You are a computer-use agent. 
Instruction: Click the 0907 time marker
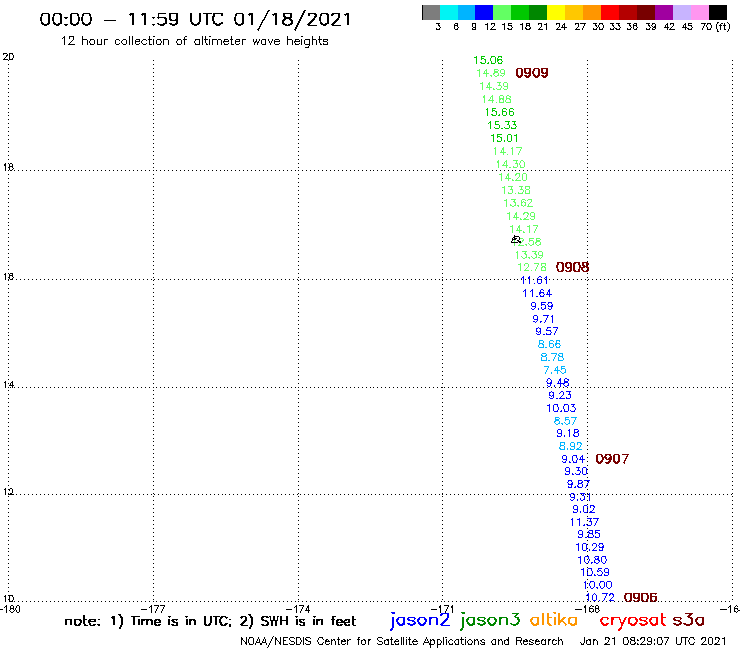point(612,459)
